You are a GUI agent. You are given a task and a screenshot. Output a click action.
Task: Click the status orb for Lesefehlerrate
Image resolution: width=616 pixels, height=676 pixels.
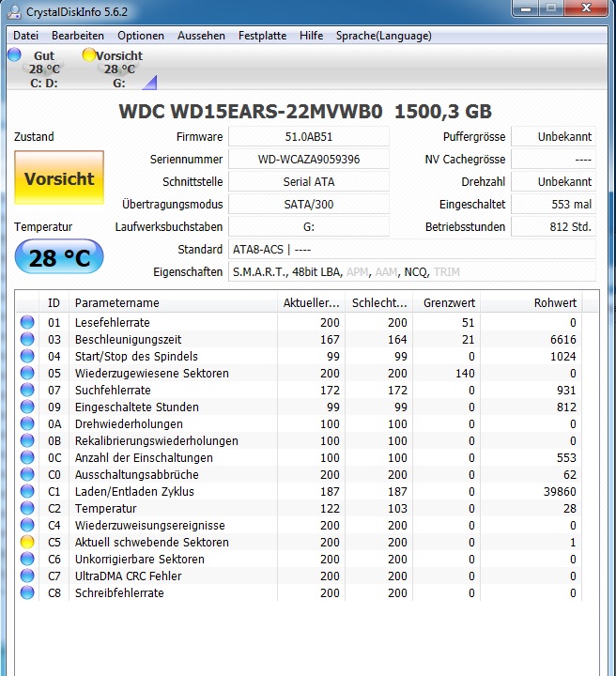point(27,322)
